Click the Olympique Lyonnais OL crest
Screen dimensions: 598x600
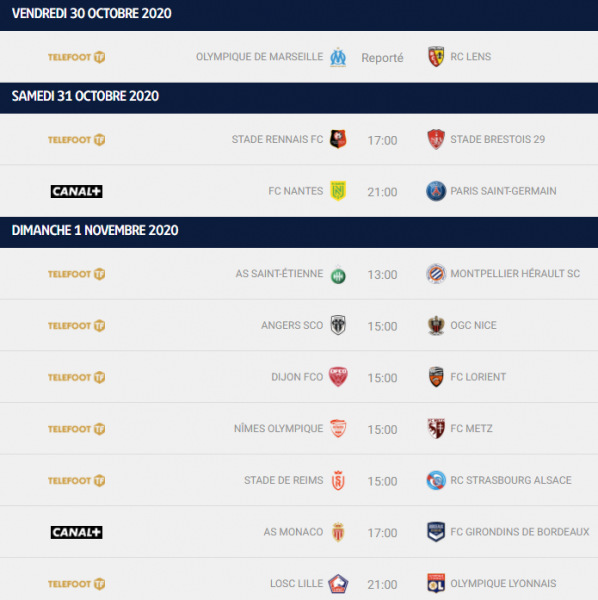pos(436,583)
